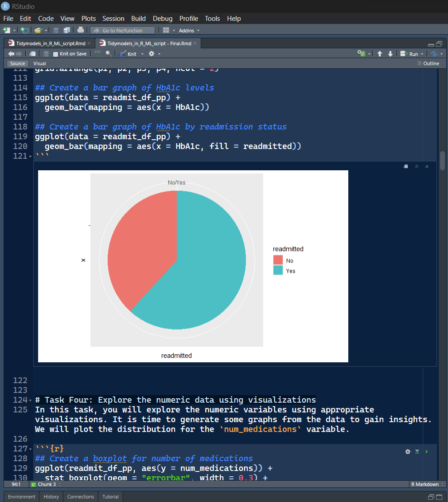
Task: Collapse the code chunk at line 121
Action: tap(31, 156)
